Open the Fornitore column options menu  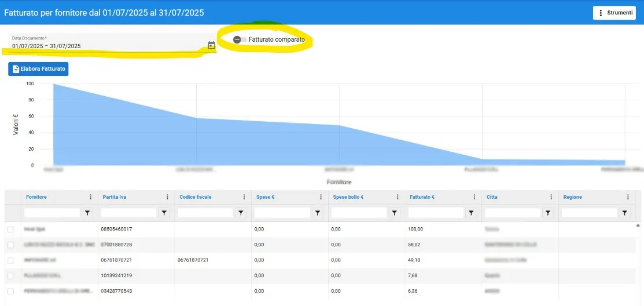91,197
